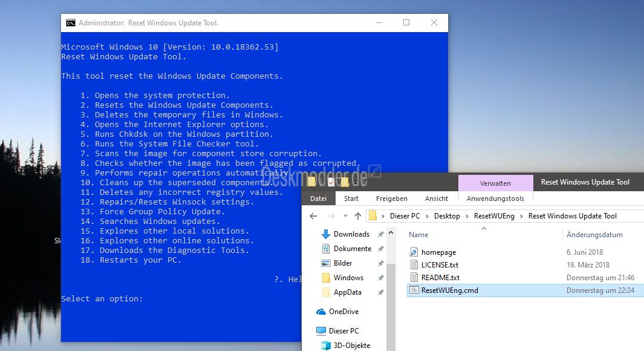644x351 pixels.
Task: Open the Datei ribbon tab
Action: point(318,198)
